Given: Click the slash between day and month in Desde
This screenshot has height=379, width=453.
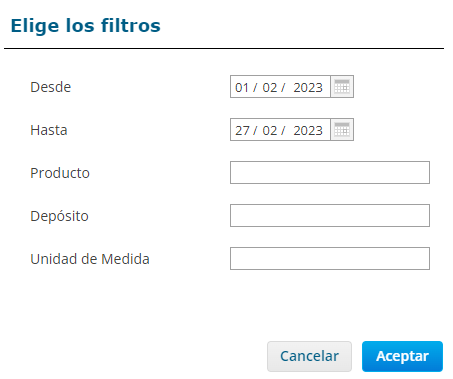Looking at the screenshot, I should click(255, 87).
